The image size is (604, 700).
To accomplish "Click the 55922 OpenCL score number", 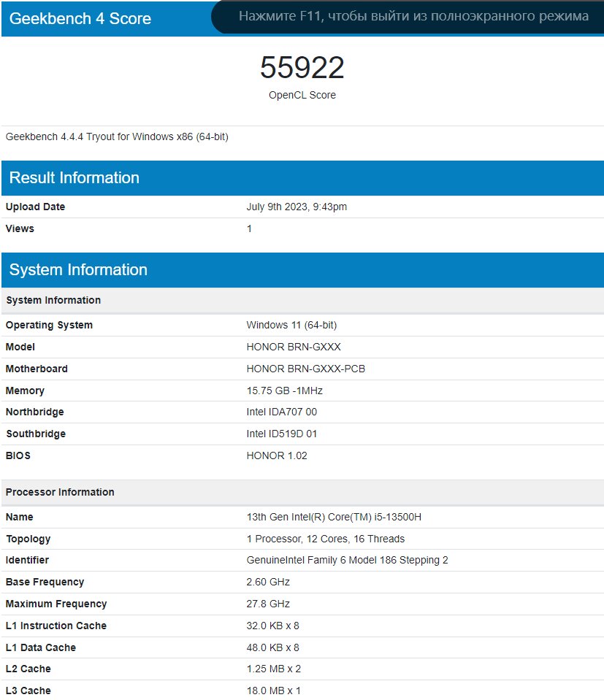I will coord(302,67).
